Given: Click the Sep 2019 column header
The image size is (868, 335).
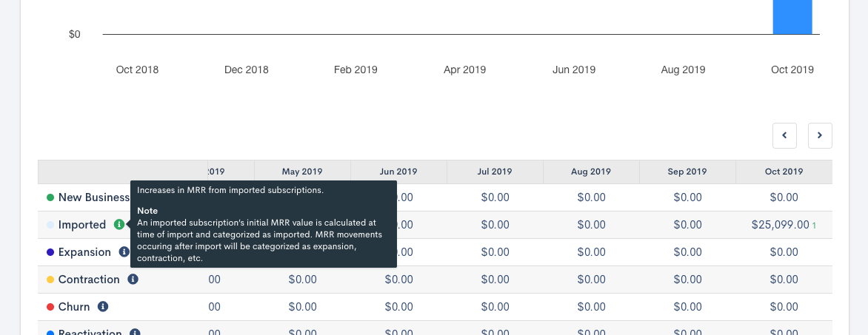Looking at the screenshot, I should point(687,172).
